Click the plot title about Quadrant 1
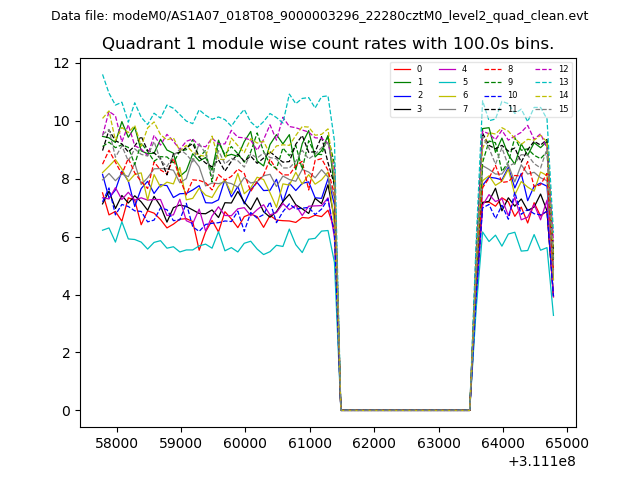The height and width of the screenshot is (480, 640). point(327,44)
